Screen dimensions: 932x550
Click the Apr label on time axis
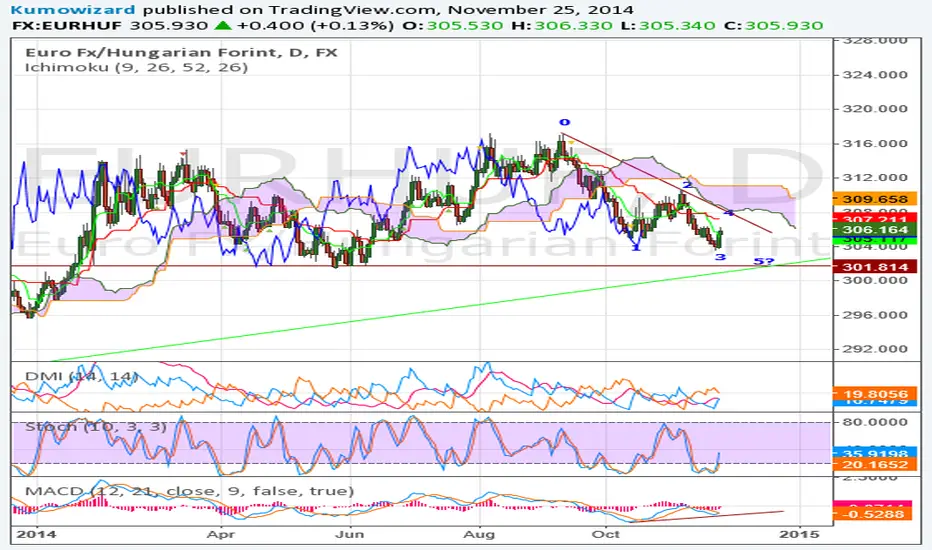pos(221,534)
